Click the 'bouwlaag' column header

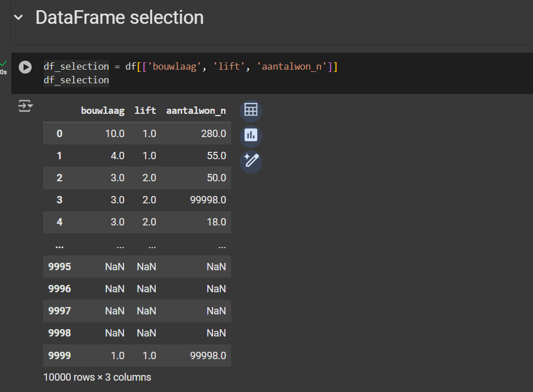(x=103, y=111)
